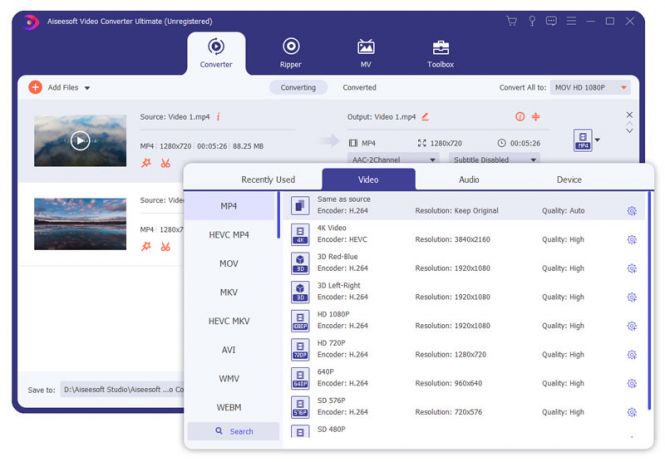This screenshot has width=665, height=462.
Task: Choose the 3D Red-Blue preset
Action: (464, 263)
